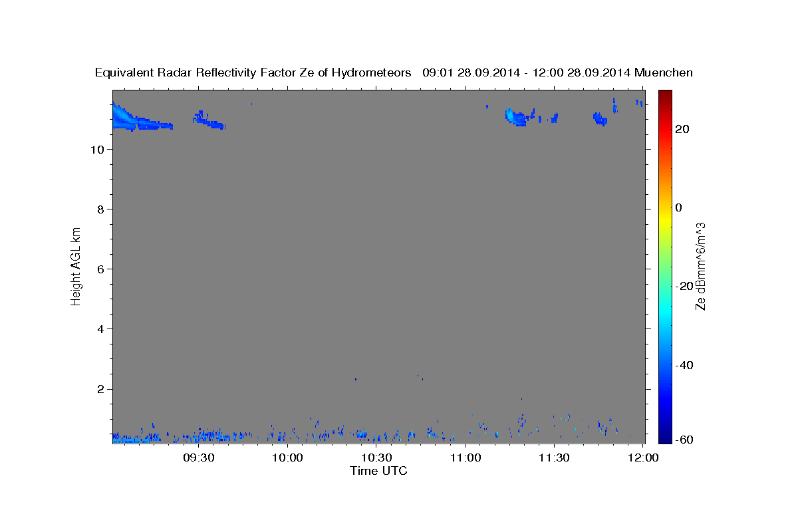This screenshot has height=532, width=798.
Task: Click the '11:30' time tick label
Action: [554, 458]
